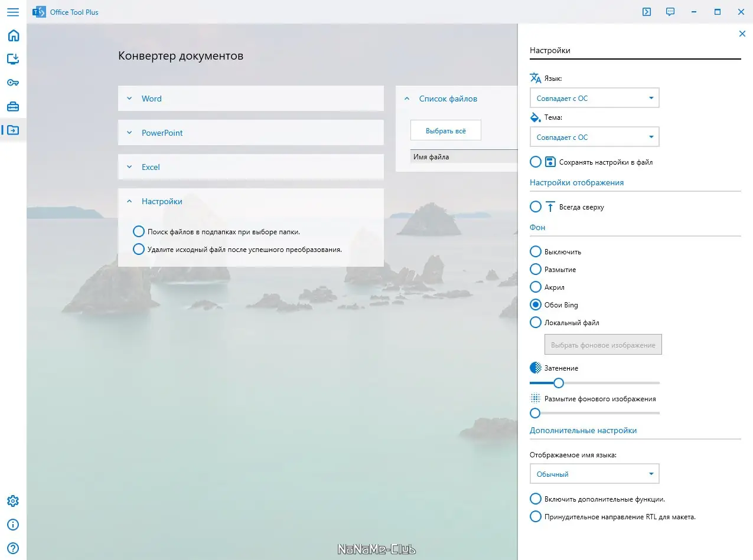Select Локальный файл background option
Image resolution: width=753 pixels, height=560 pixels.
point(565,322)
